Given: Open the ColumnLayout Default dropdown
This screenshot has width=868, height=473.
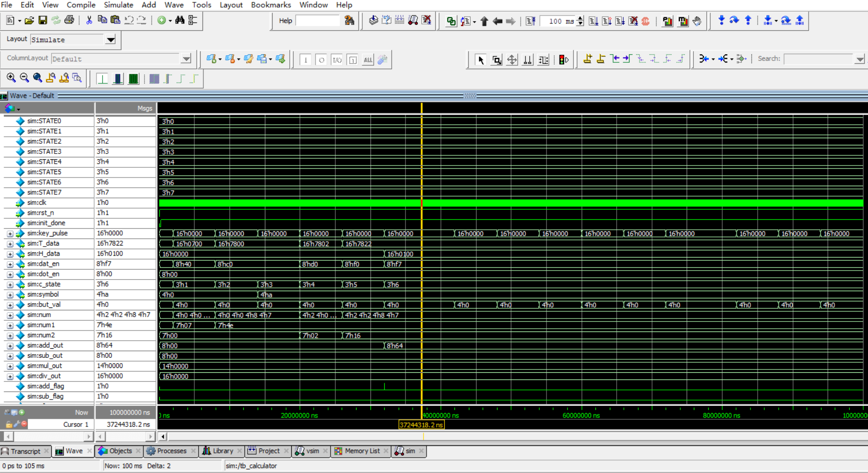Looking at the screenshot, I should tap(186, 59).
